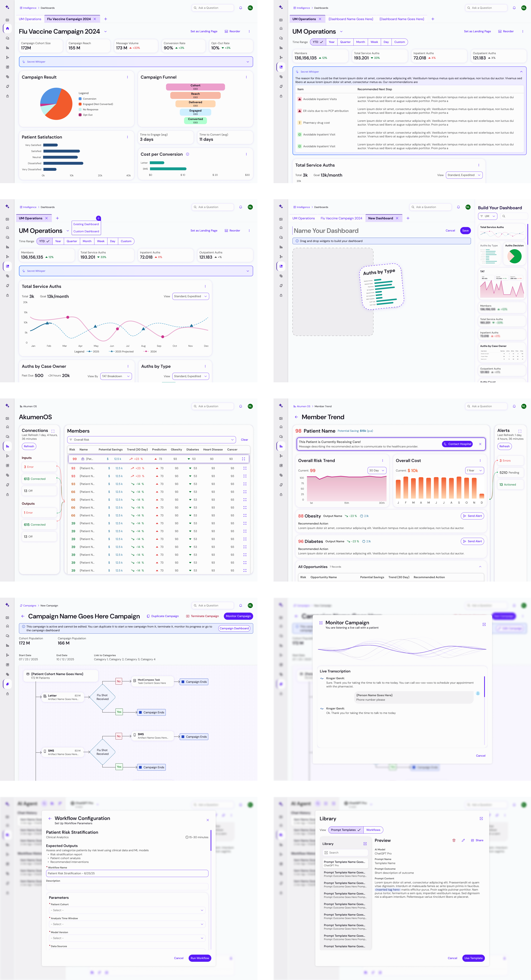Click info icon beside Cost per Conversion
The width and height of the screenshot is (531, 980).
188,154
